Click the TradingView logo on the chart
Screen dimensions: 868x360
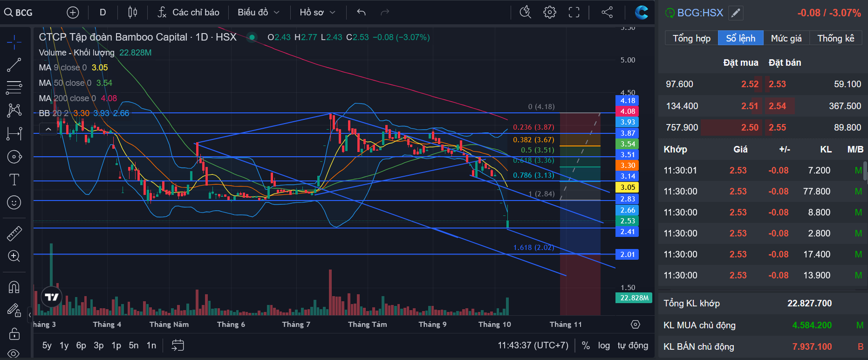click(52, 297)
